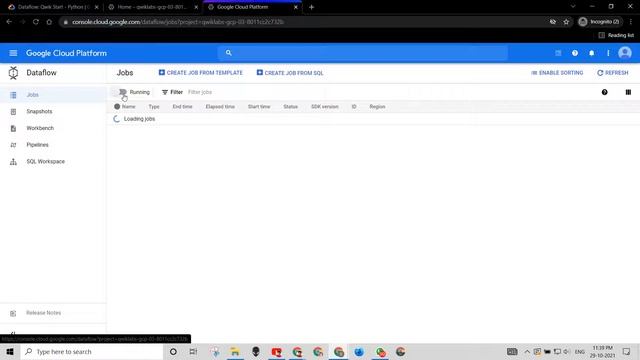The height and width of the screenshot is (360, 640).
Task: Click the Filter icon label
Action: [172, 92]
